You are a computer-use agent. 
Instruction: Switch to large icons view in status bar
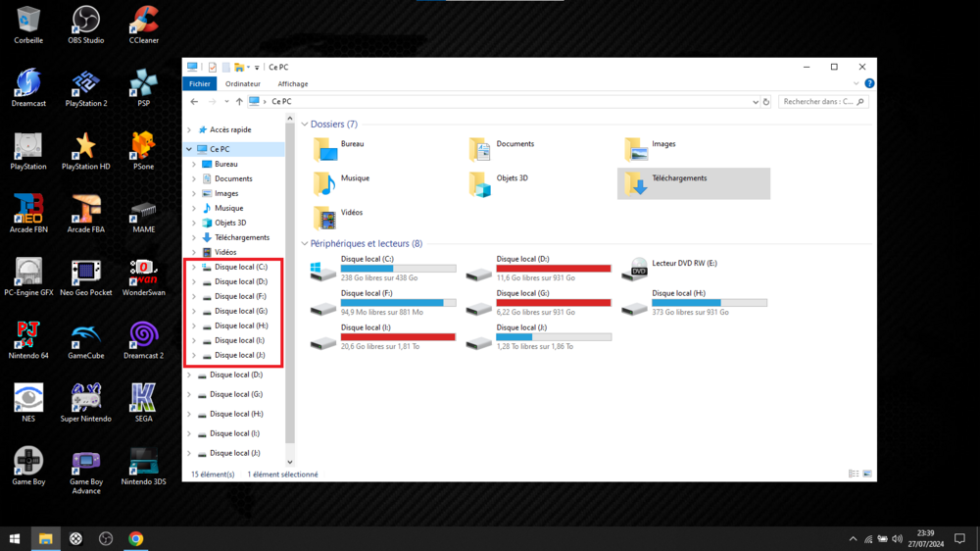tap(867, 475)
